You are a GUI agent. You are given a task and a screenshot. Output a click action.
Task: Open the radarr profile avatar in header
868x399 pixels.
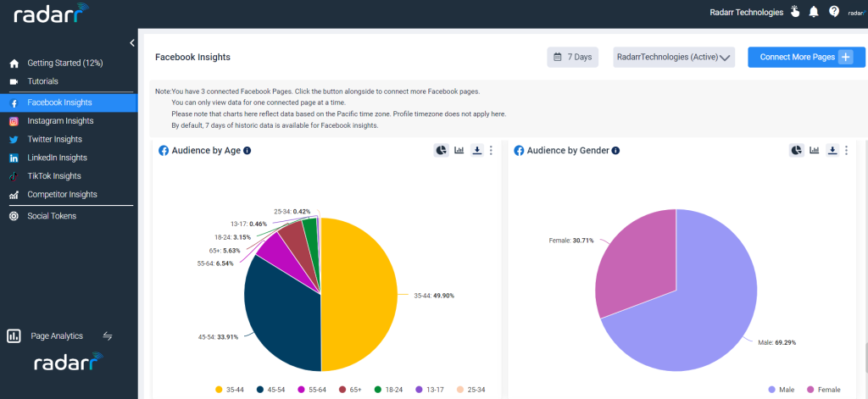[x=856, y=12]
